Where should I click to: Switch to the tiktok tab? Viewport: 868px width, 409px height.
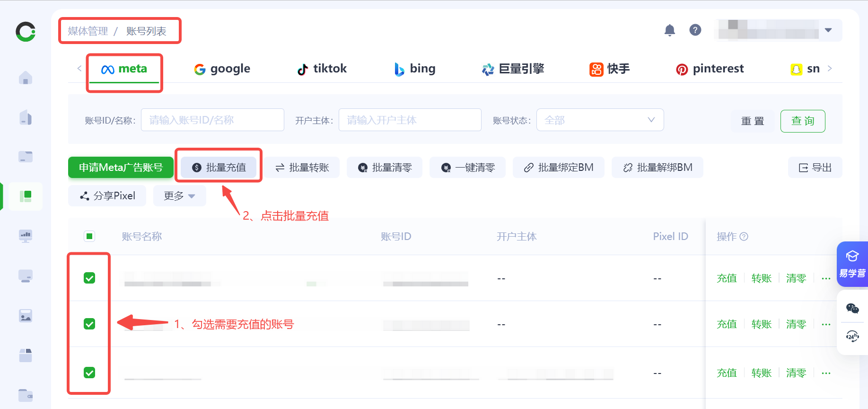322,69
